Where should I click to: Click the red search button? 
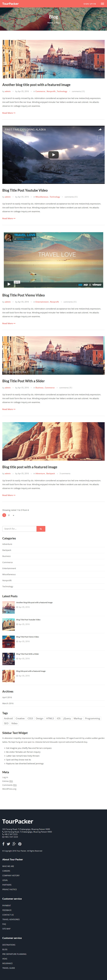coord(41,529)
